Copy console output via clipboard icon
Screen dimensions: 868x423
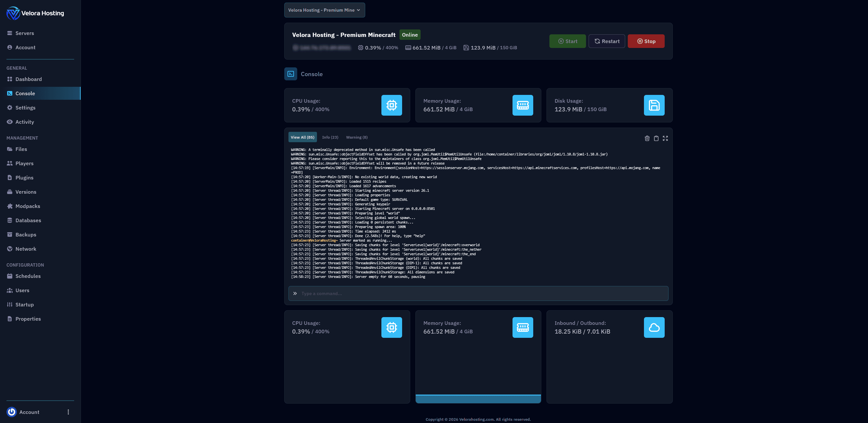pyautogui.click(x=656, y=138)
